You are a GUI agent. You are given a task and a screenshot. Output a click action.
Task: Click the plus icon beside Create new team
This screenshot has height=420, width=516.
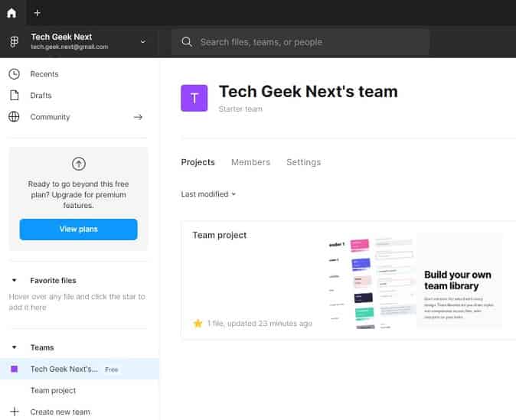pyautogui.click(x=14, y=412)
